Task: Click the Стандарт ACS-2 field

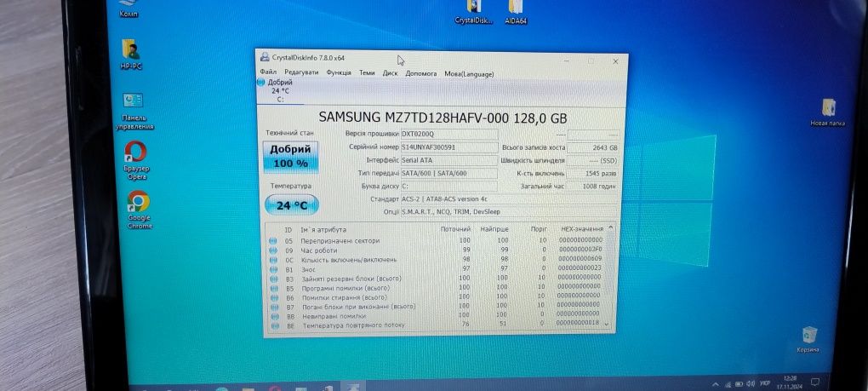Action: [510, 198]
